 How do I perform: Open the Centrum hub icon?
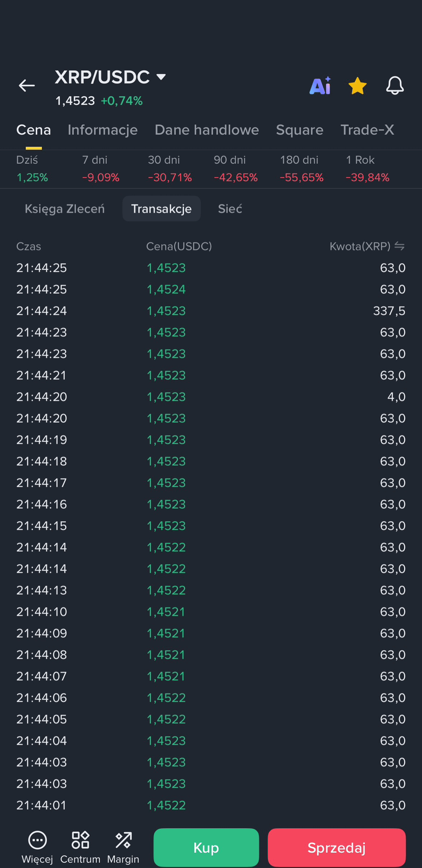(80, 840)
